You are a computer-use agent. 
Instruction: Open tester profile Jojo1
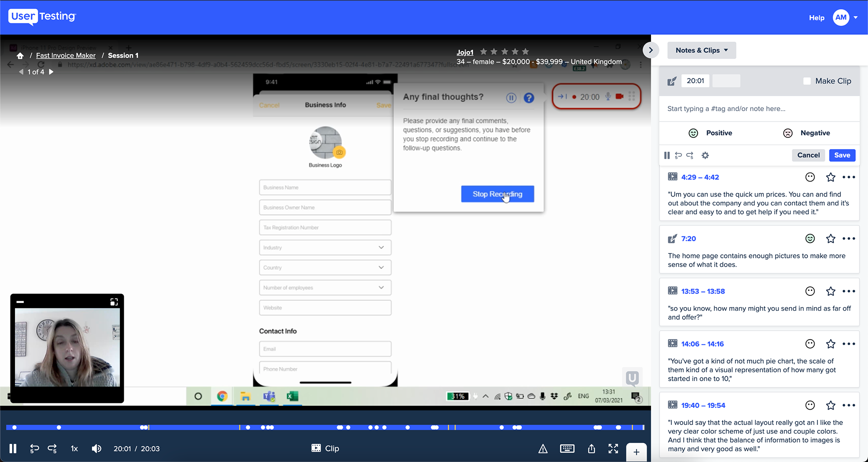(465, 52)
